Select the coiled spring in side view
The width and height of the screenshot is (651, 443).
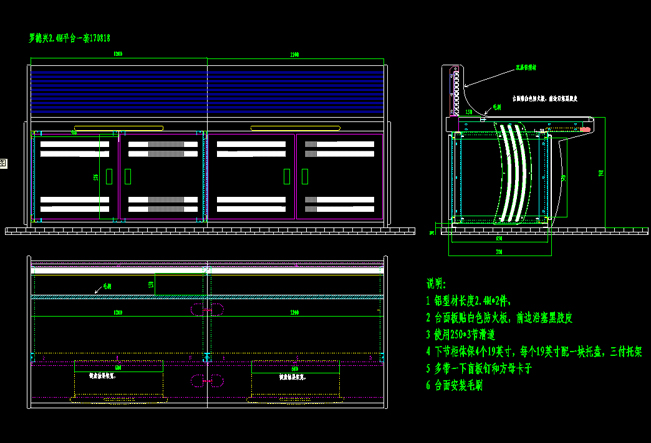coord(459,98)
